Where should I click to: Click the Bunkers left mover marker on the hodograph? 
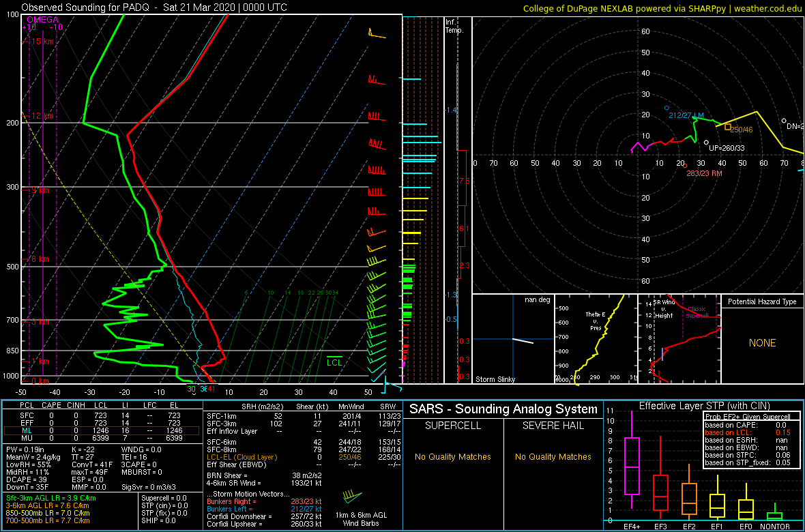click(x=667, y=108)
